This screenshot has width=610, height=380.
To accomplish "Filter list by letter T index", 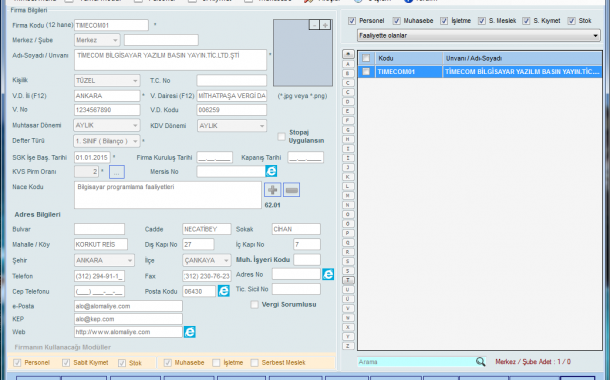I will pyautogui.click(x=348, y=280).
